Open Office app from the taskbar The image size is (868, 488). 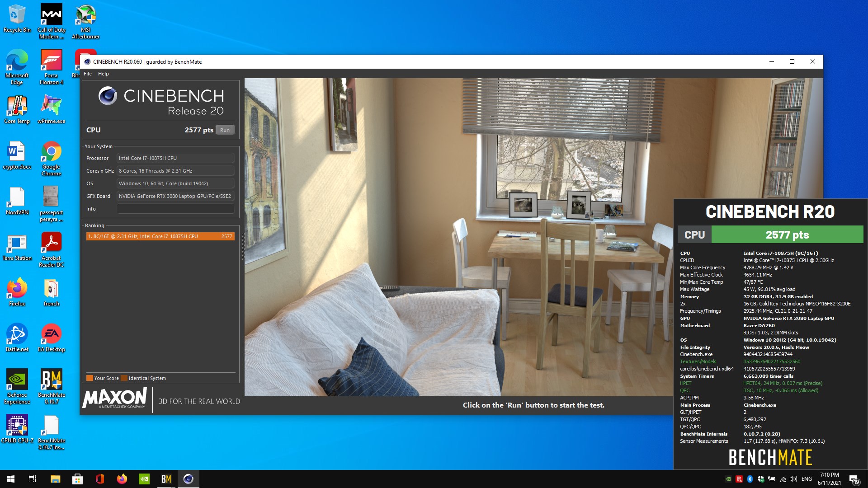(x=99, y=479)
